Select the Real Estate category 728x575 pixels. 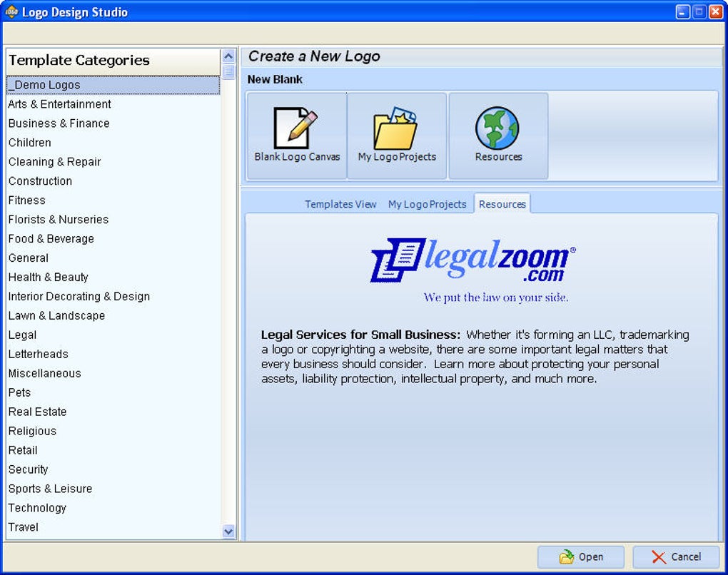pos(113,412)
